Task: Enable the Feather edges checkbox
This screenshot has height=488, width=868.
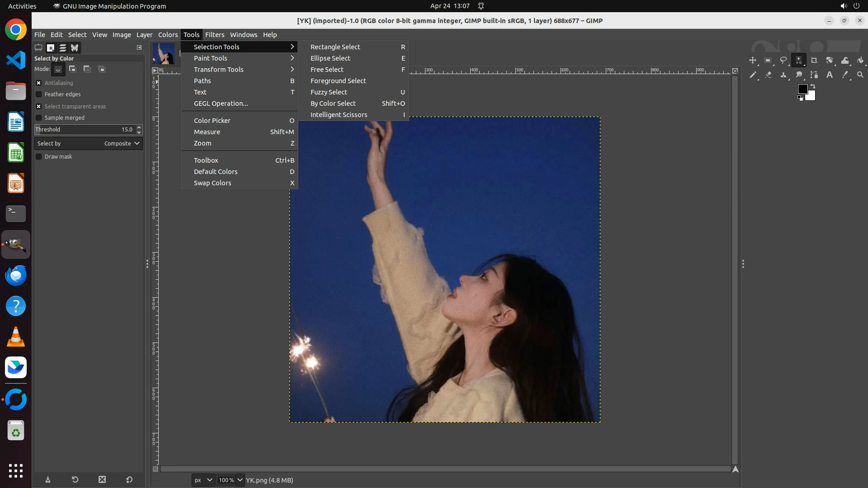Action: tap(39, 94)
